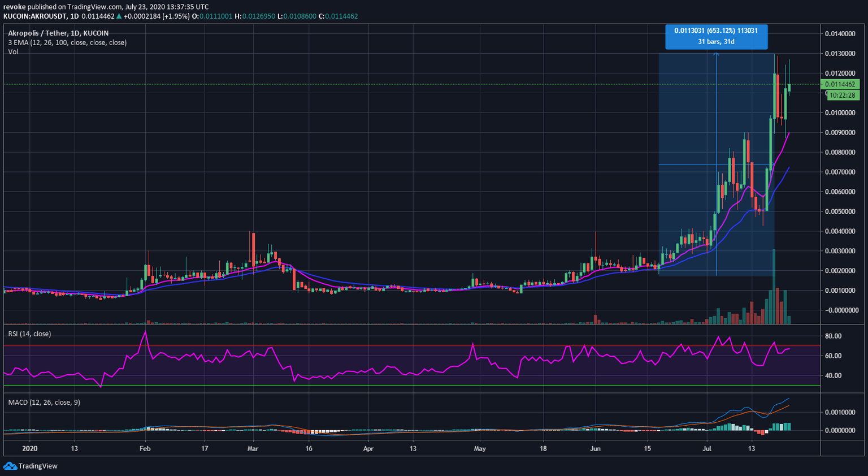Click the 60.00 RSI axis label
This screenshot has width=868, height=476.
(833, 356)
